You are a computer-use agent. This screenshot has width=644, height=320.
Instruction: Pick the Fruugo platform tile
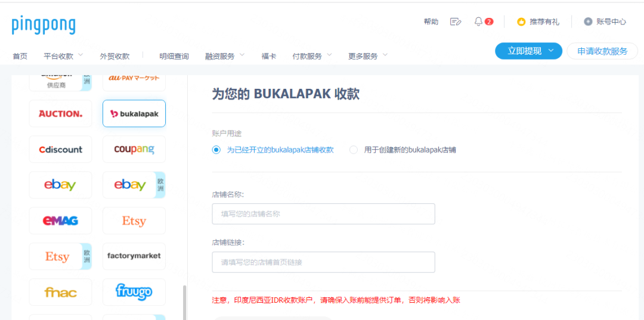(x=134, y=292)
